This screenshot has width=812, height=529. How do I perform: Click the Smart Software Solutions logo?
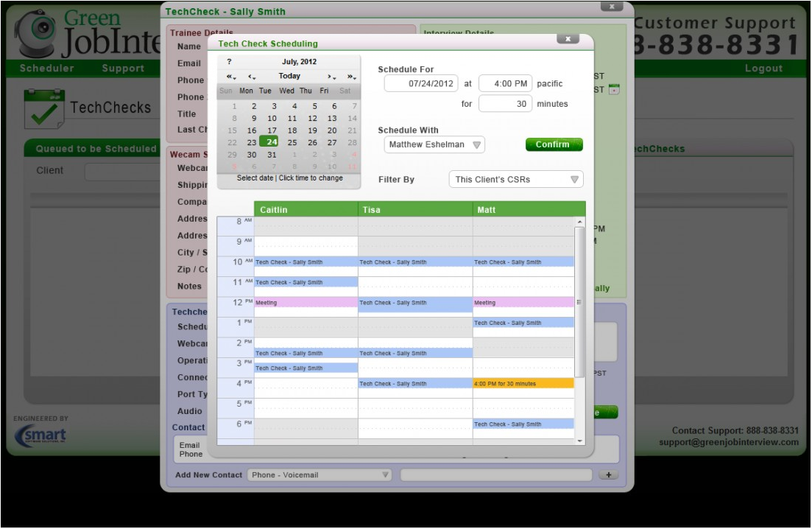point(41,435)
